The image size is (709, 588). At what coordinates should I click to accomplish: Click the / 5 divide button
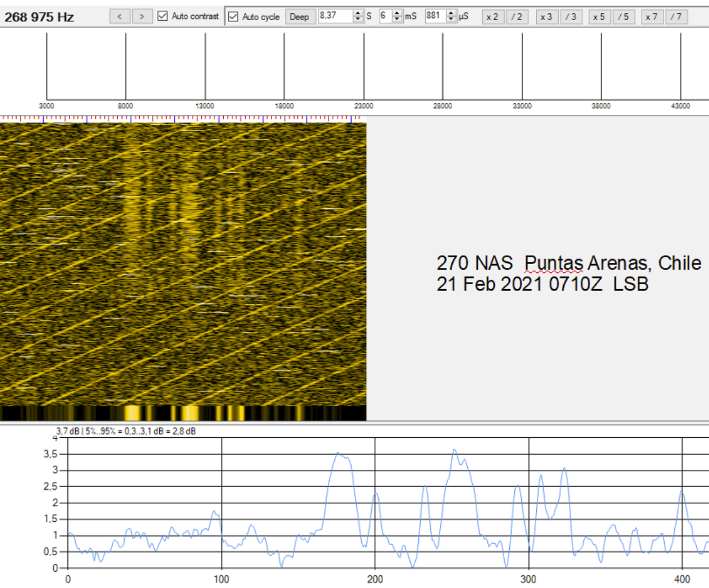point(624,17)
